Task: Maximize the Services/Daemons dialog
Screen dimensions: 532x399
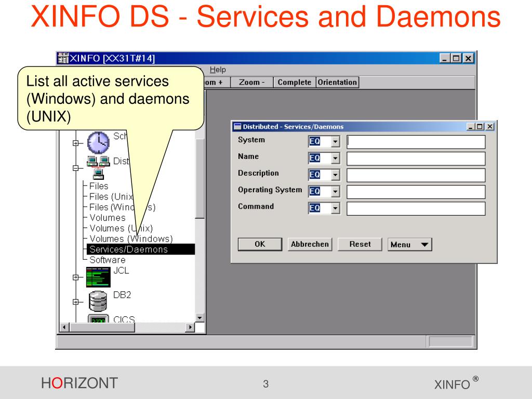Action: 480,127
